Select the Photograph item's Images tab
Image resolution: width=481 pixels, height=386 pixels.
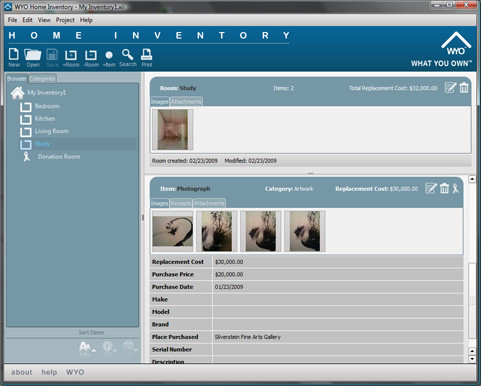pos(160,203)
